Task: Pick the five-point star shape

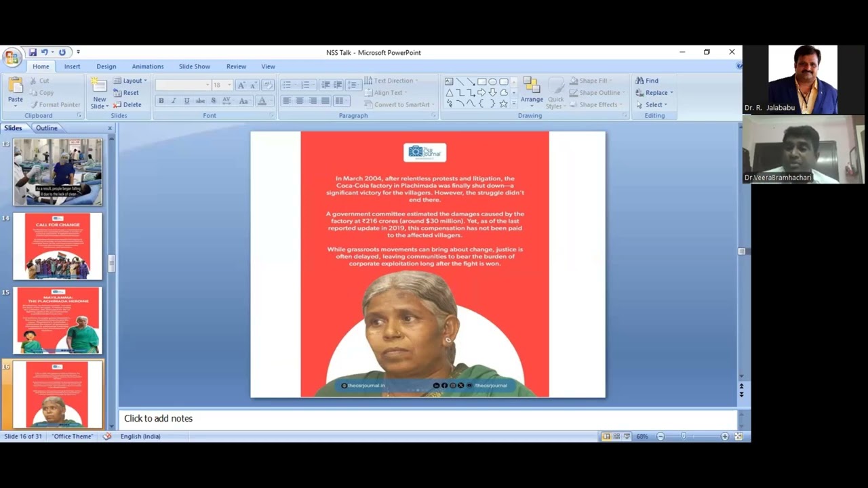Action: tap(503, 104)
